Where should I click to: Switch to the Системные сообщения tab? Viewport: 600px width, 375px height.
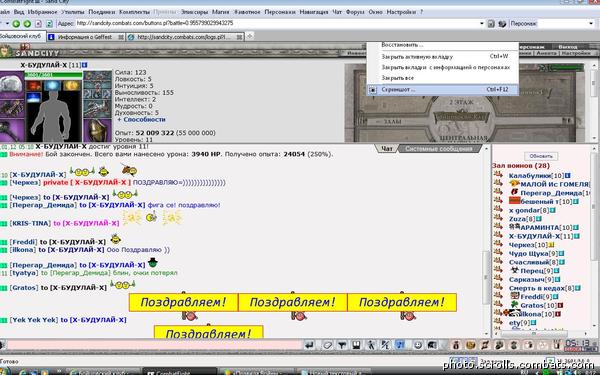439,148
